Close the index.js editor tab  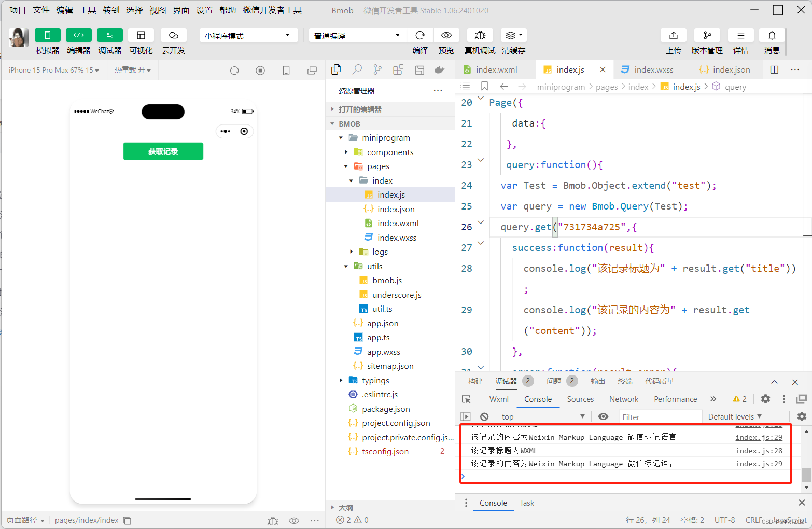tap(603, 69)
